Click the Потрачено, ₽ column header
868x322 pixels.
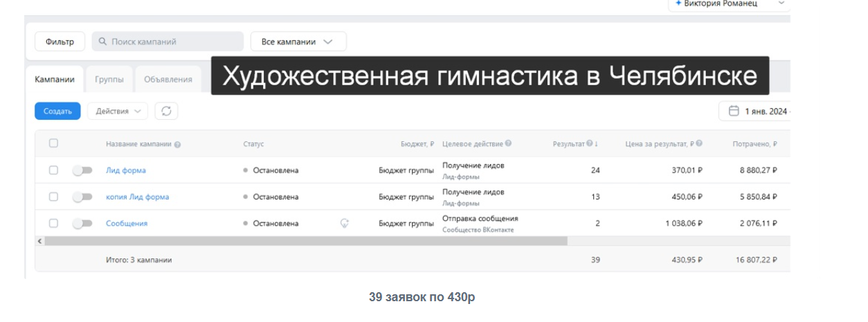point(754,144)
